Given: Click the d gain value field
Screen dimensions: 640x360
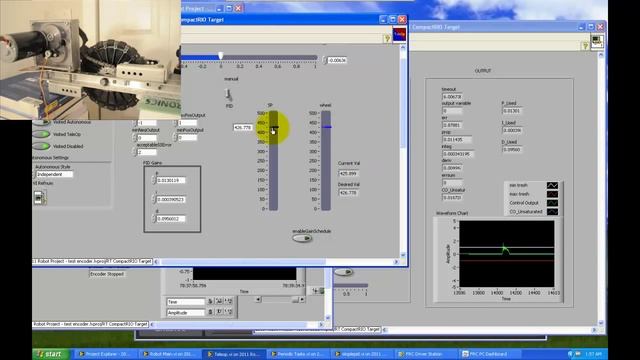Looking at the screenshot, I should (x=171, y=219).
